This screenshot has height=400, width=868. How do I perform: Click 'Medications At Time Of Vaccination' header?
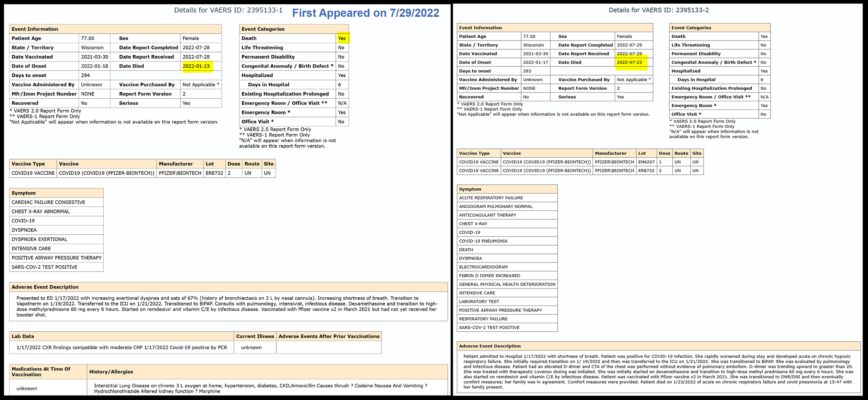(x=48, y=372)
